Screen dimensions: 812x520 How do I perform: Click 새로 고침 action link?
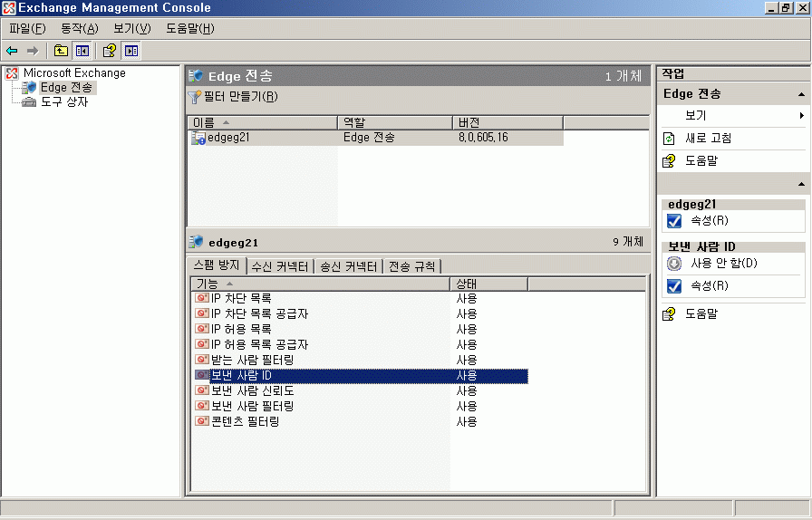click(x=708, y=139)
